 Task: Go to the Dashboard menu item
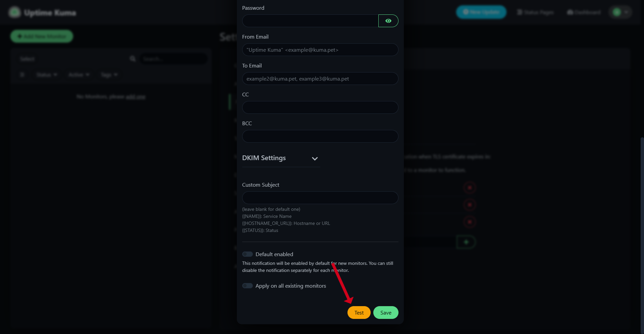tap(584, 12)
